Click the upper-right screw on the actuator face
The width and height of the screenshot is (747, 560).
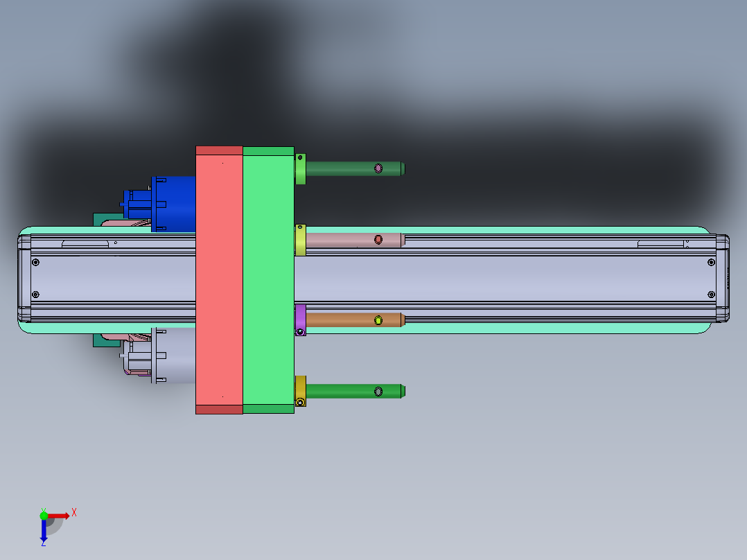[711, 262]
